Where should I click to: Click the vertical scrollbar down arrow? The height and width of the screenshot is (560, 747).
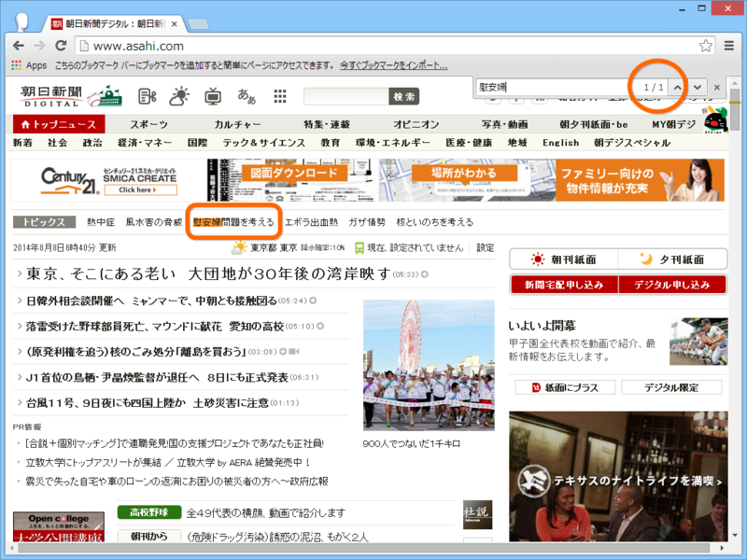[735, 536]
